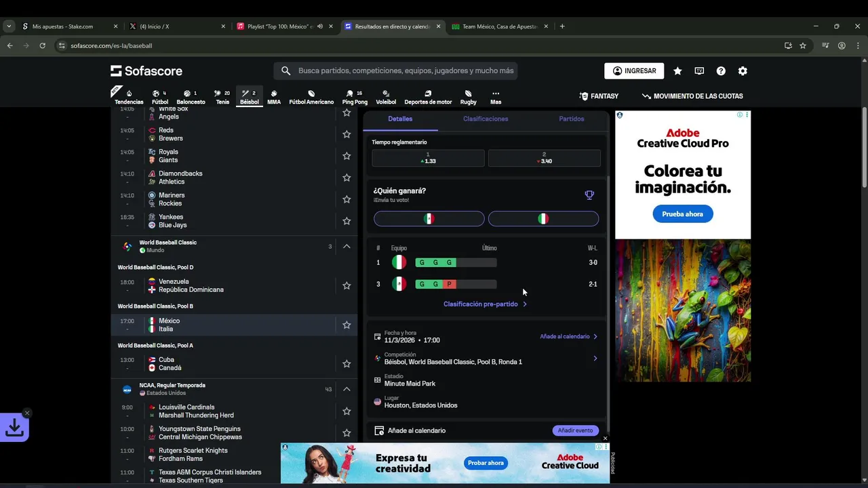Open favorites star icon in header
Screen dimensions: 868x488
[677, 71]
